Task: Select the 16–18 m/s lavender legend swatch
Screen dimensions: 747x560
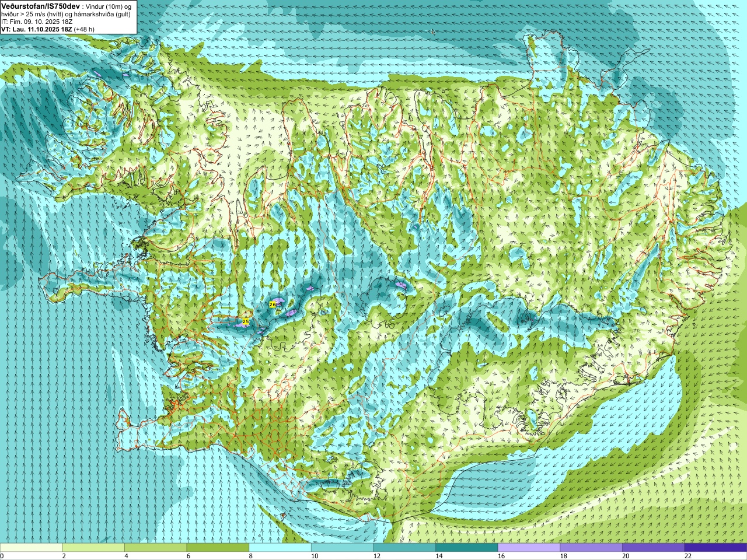Action: (x=529, y=548)
